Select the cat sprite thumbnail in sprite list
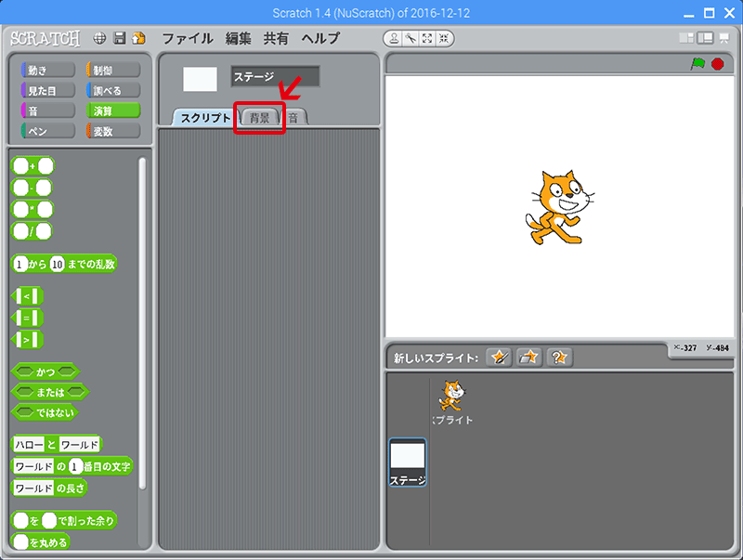This screenshot has height=560, width=743. (452, 400)
